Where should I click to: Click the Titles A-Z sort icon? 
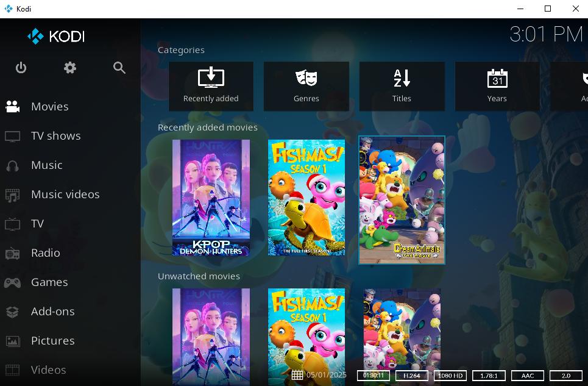tap(402, 77)
